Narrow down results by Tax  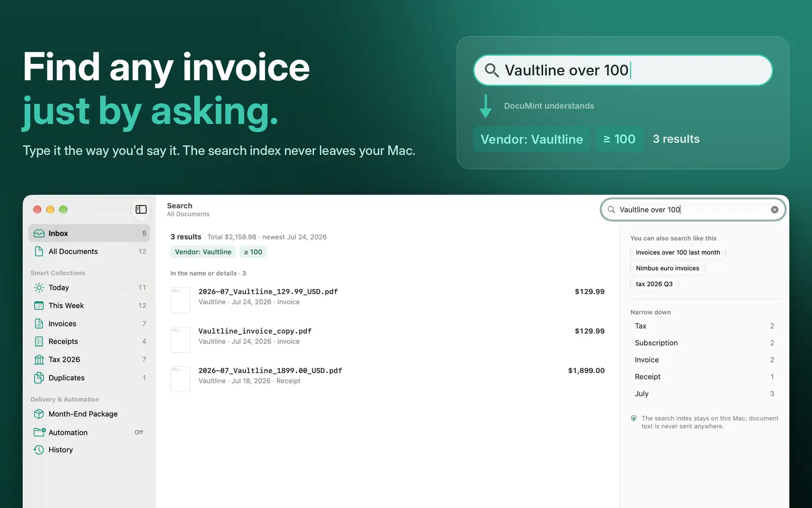(704, 326)
